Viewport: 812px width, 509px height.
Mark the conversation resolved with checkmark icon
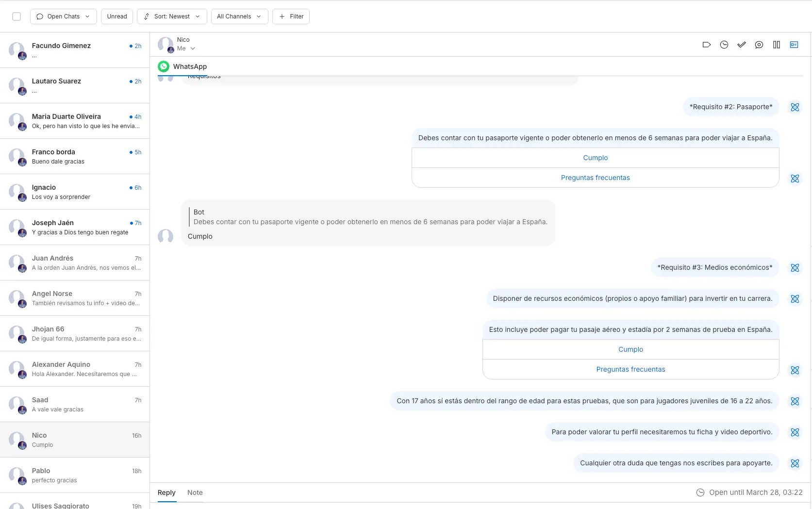tap(742, 44)
